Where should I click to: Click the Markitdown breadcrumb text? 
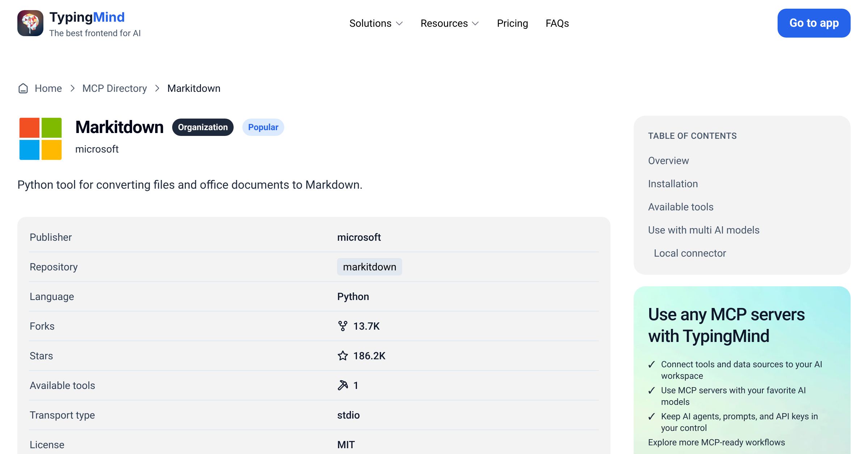tap(194, 88)
